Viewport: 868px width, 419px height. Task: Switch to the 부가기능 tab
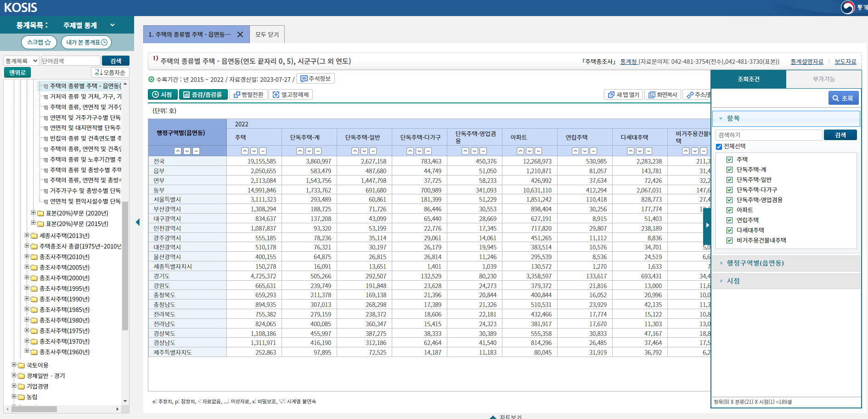click(823, 79)
